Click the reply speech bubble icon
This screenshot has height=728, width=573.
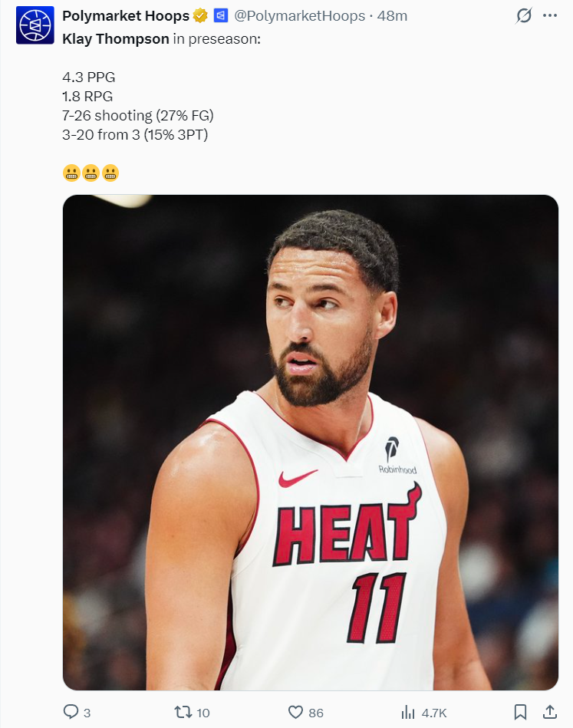(x=71, y=712)
